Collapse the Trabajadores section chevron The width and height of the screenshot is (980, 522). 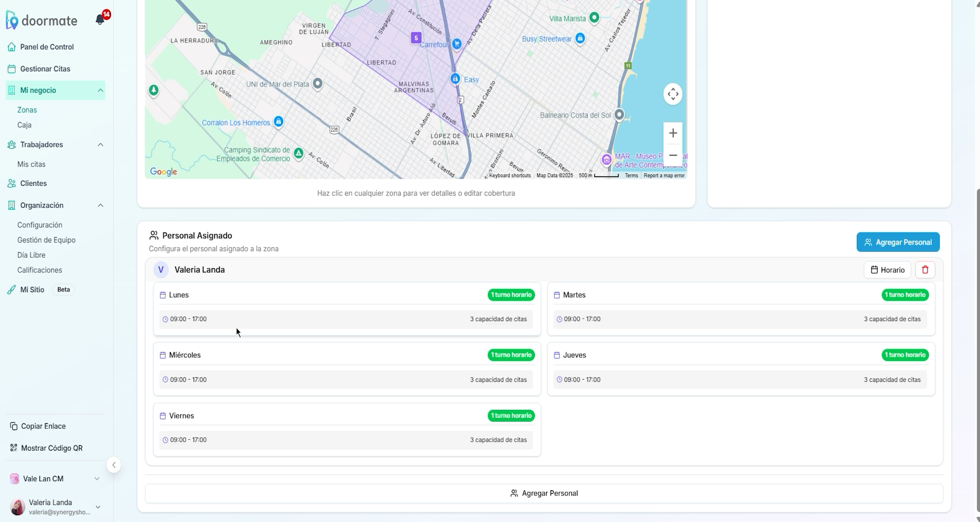(100, 145)
